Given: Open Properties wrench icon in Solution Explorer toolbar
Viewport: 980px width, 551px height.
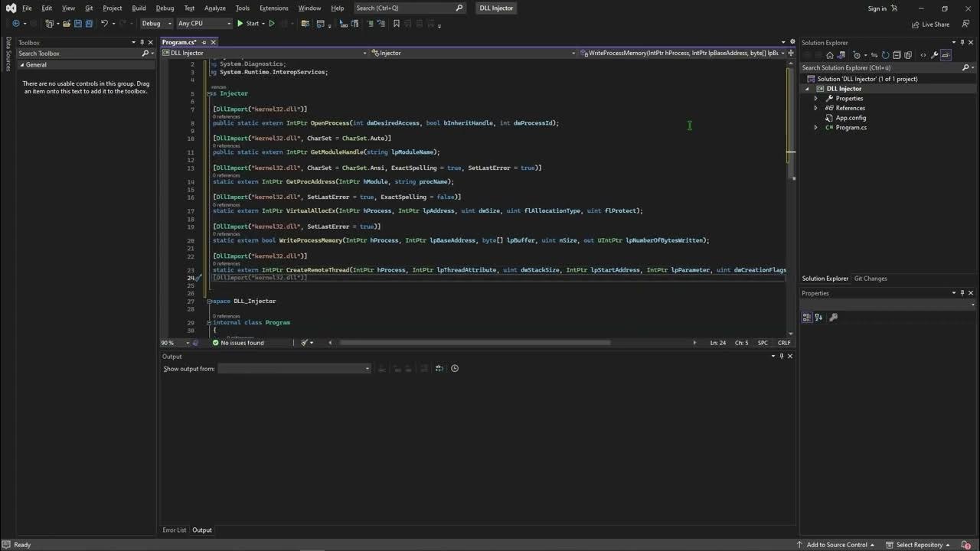Looking at the screenshot, I should [935, 55].
